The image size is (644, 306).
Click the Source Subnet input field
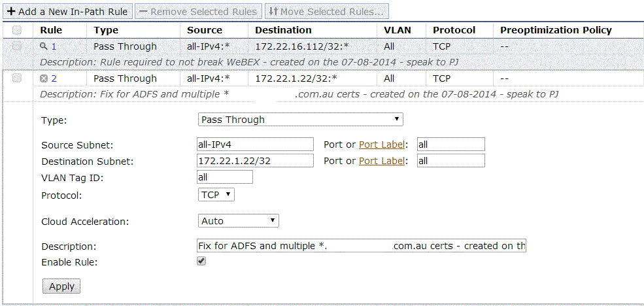[255, 144]
